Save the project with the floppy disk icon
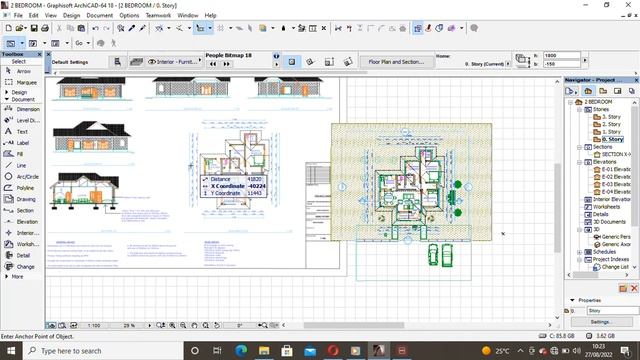This screenshot has height=360, width=640. coord(34,28)
